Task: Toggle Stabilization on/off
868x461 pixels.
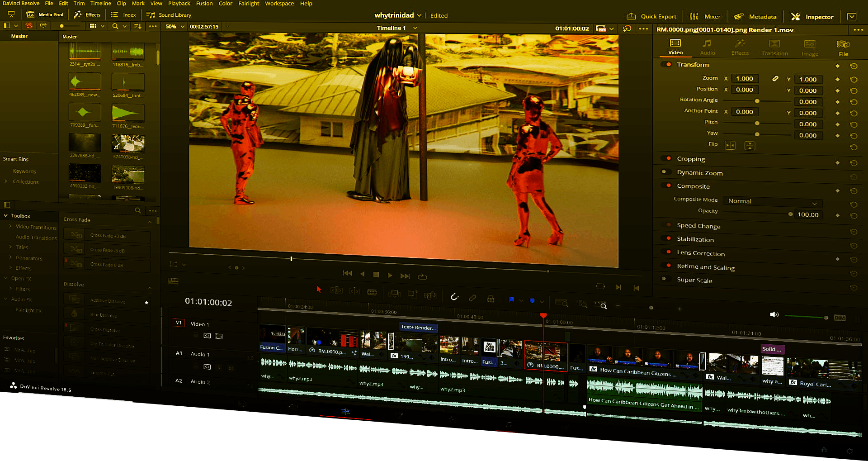Action: pyautogui.click(x=668, y=238)
